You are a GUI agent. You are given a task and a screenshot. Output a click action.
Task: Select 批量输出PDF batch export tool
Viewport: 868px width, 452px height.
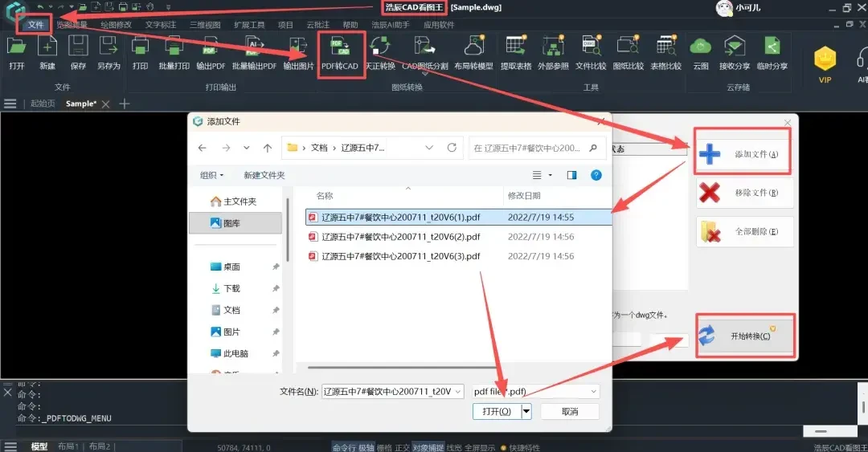tap(254, 47)
